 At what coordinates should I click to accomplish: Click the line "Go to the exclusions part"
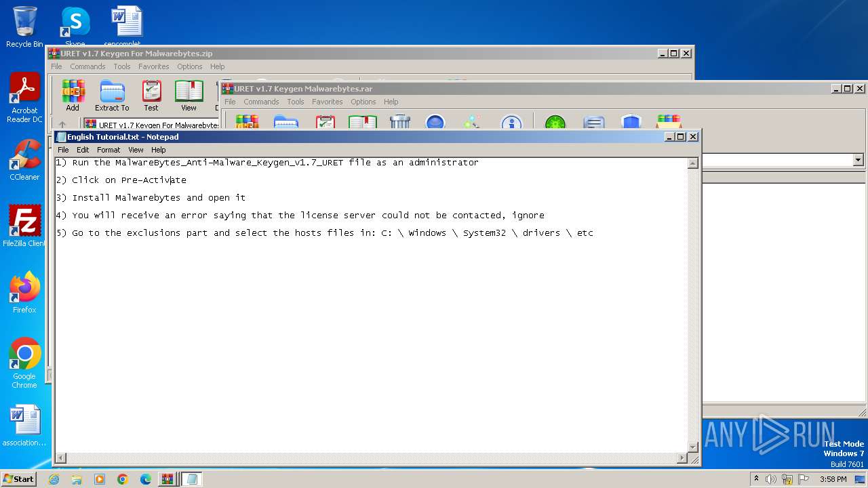point(324,233)
